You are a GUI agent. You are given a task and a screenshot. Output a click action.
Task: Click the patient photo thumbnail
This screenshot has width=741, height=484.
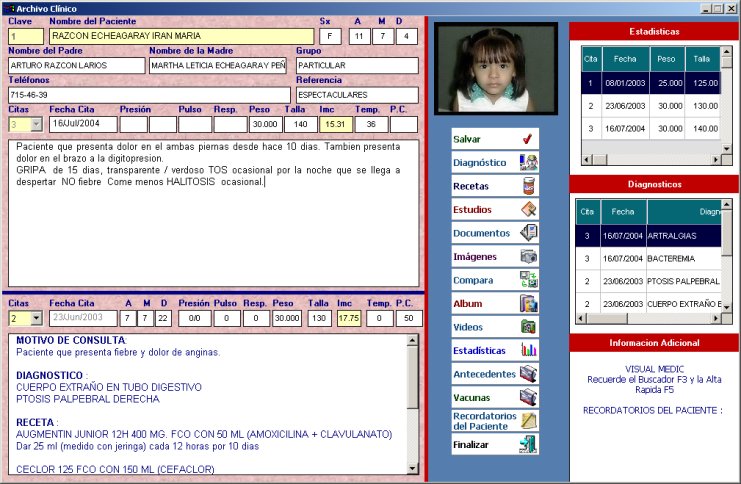[496, 69]
